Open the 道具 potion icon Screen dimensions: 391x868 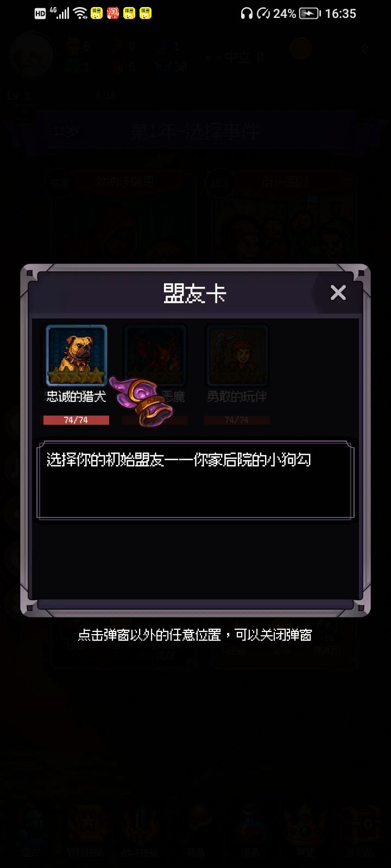point(251,830)
